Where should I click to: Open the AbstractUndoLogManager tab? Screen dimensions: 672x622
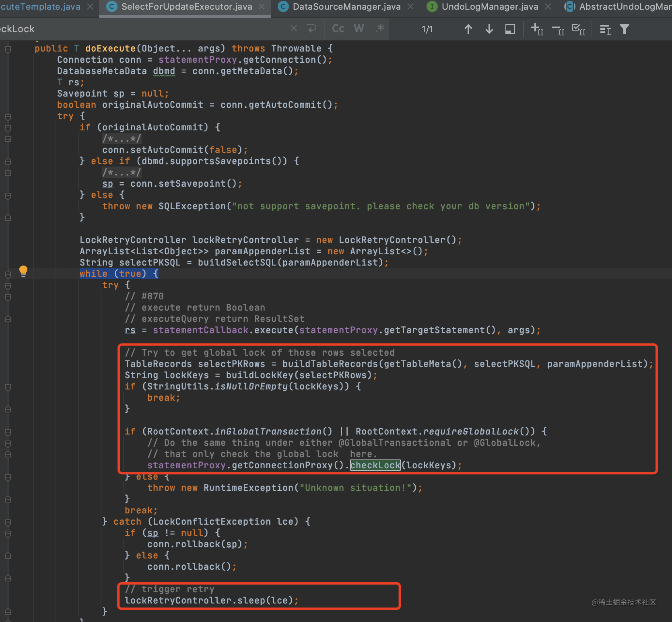pyautogui.click(x=625, y=6)
